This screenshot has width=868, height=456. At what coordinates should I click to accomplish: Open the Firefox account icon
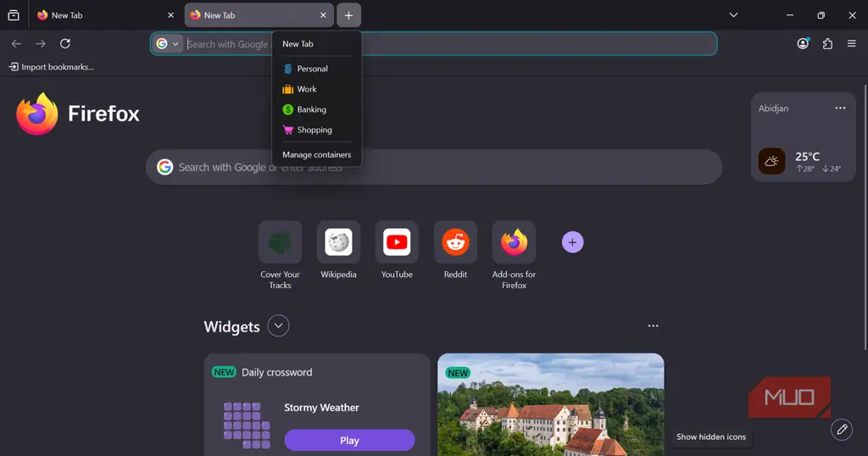tap(803, 44)
